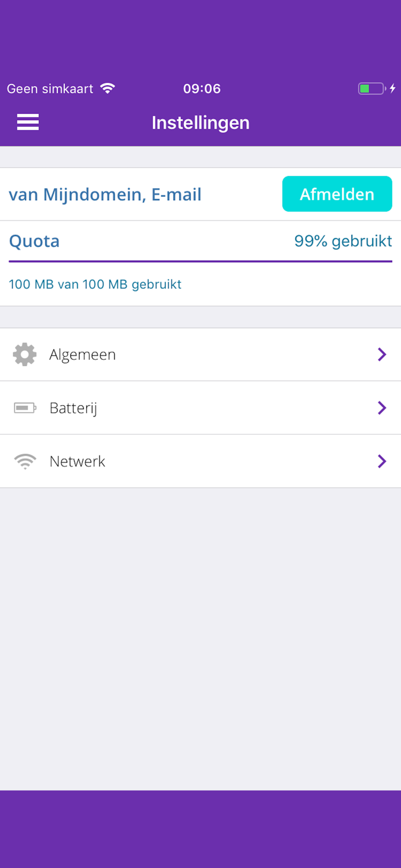Click the Wi-Fi icon beside Netwerk
This screenshot has height=868, width=401.
point(25,462)
